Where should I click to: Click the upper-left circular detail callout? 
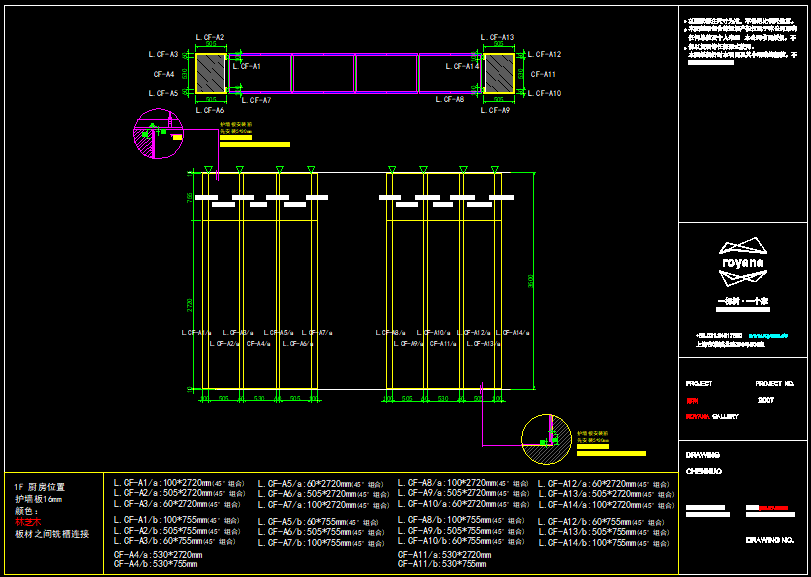[158, 135]
